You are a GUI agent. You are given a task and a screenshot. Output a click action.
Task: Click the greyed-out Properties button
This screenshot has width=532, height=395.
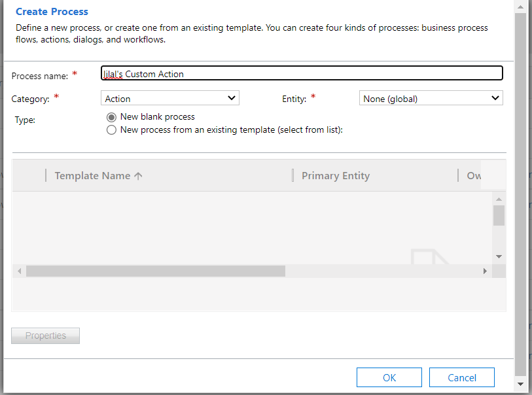(x=46, y=335)
